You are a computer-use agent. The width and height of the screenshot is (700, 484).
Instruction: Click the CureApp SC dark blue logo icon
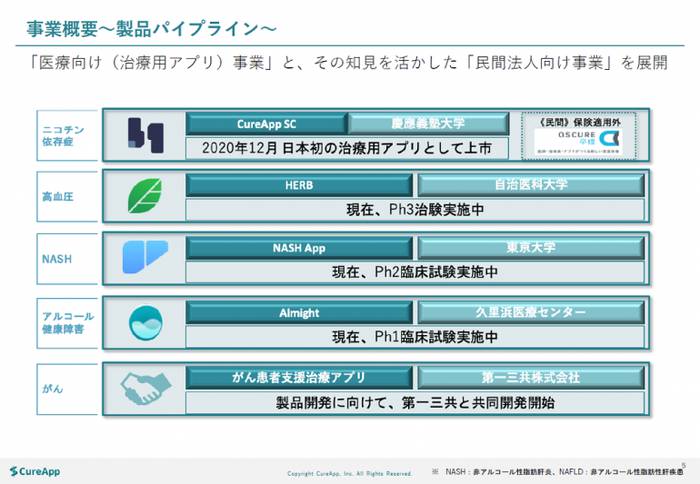146,135
